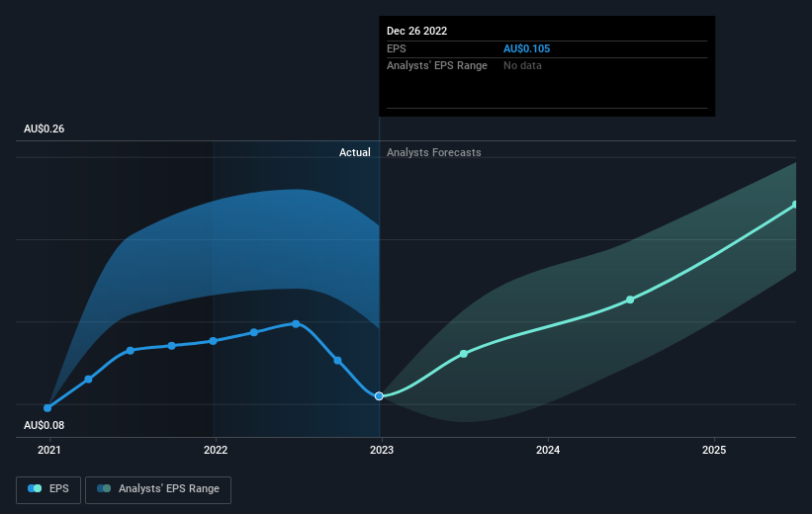Viewport: 812px width, 514px height.
Task: Click the 2022 x-axis label
Action: 216,450
